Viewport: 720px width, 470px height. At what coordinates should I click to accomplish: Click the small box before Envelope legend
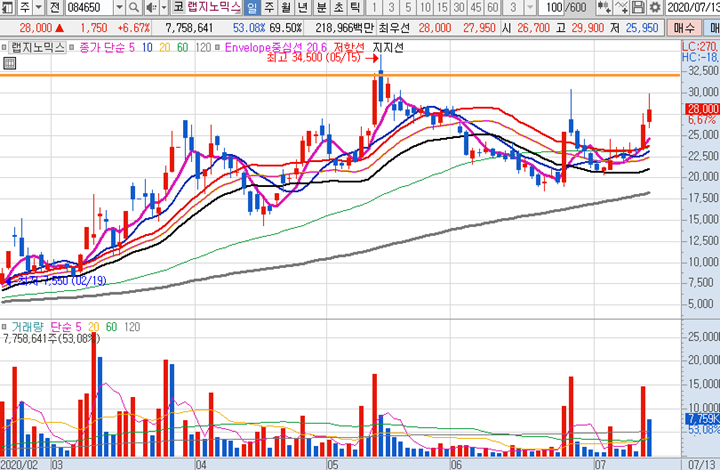pos(218,47)
